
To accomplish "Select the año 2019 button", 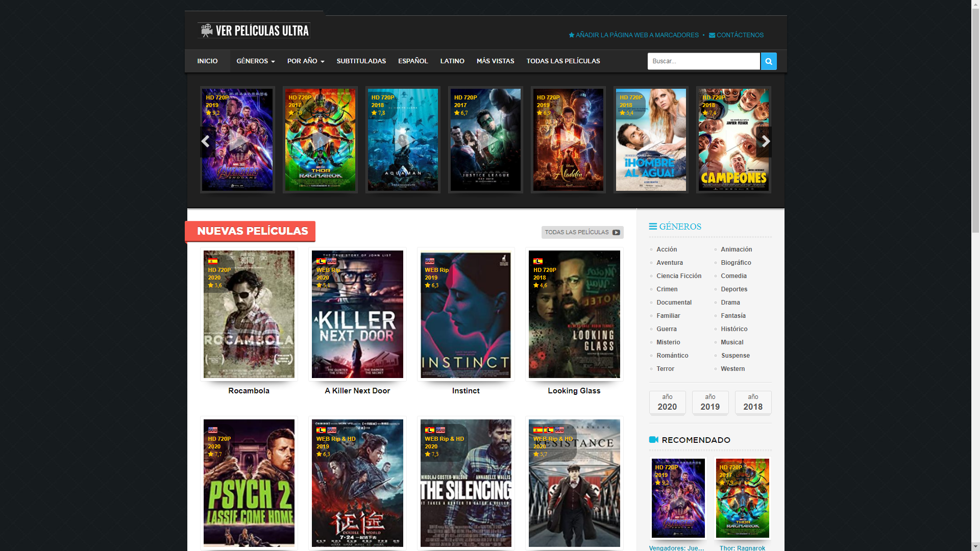I will pyautogui.click(x=710, y=403).
